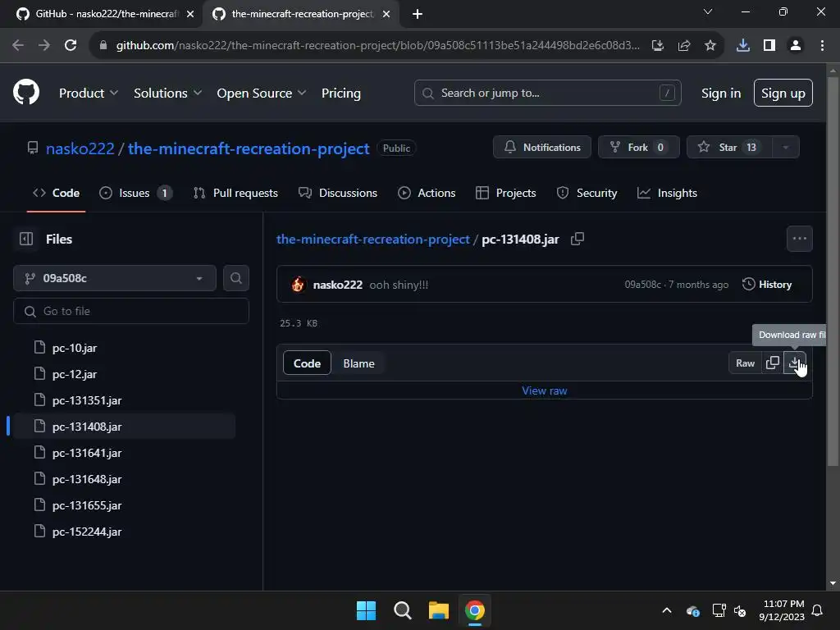This screenshot has width=840, height=630.
Task: Click the Go to file input
Action: 131,311
